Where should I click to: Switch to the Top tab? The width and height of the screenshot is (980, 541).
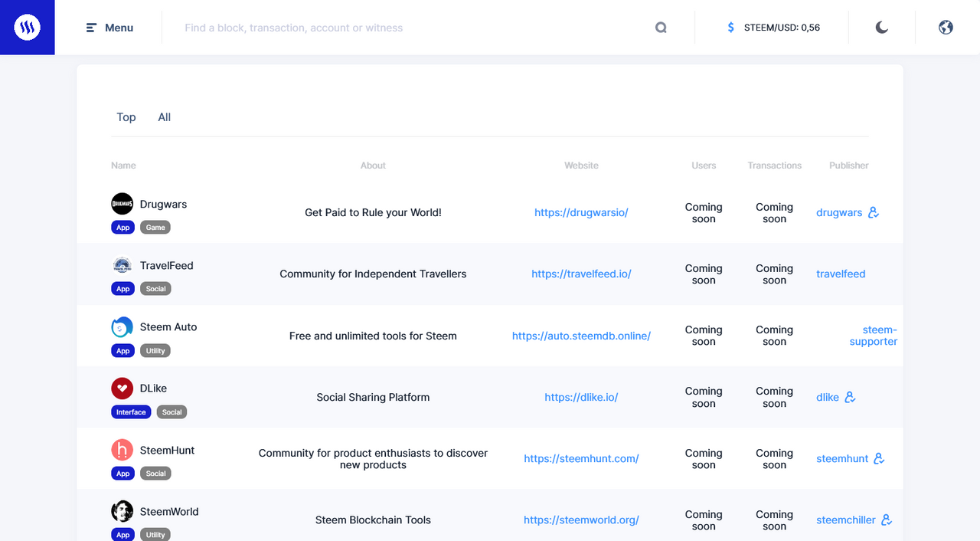126,117
